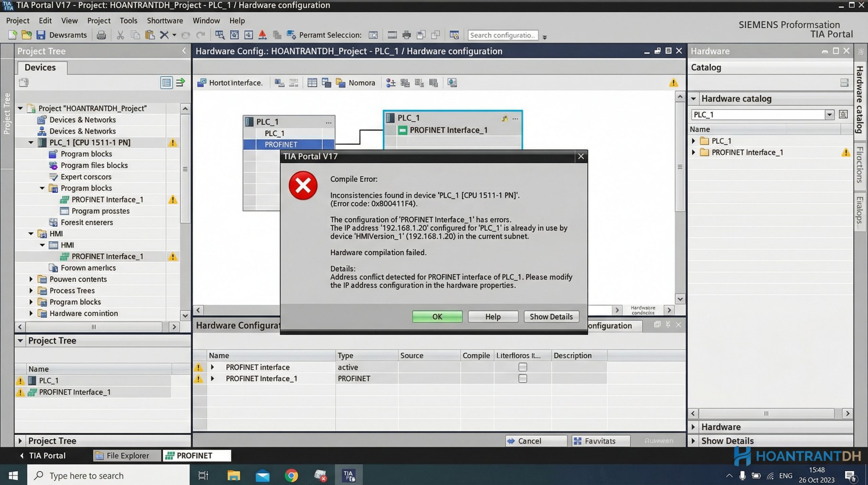Click the Save project floppy disk icon

tap(41, 35)
